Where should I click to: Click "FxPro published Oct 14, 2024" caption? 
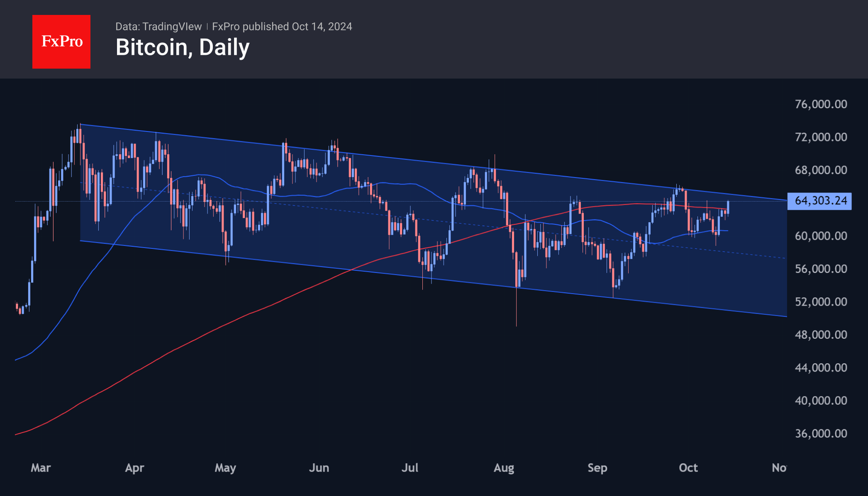coord(282,27)
